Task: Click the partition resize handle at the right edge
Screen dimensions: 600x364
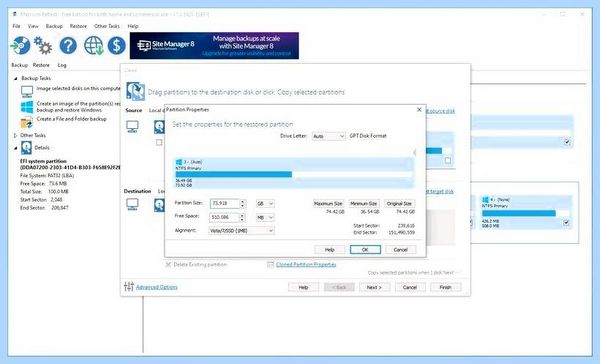Action: click(414, 152)
